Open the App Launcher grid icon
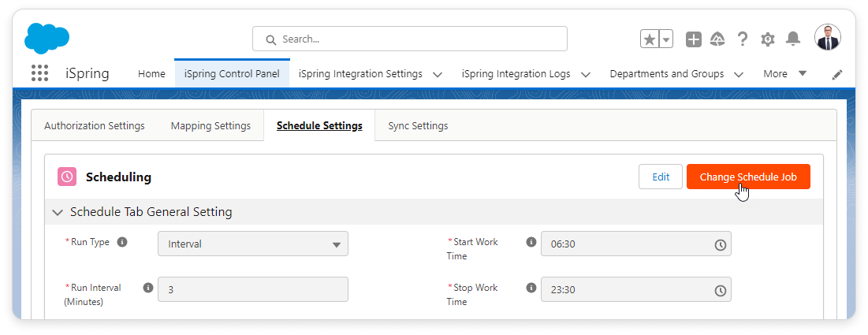The image size is (868, 335). (x=39, y=73)
